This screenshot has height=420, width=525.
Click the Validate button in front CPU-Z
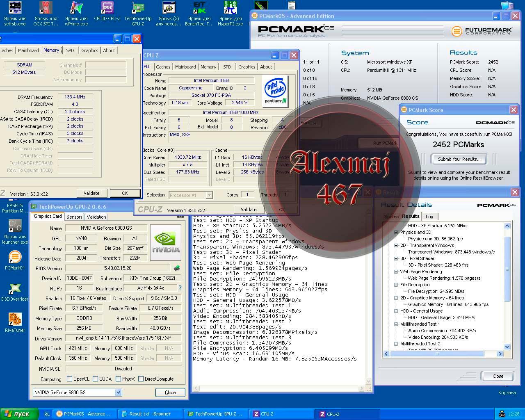(x=249, y=210)
